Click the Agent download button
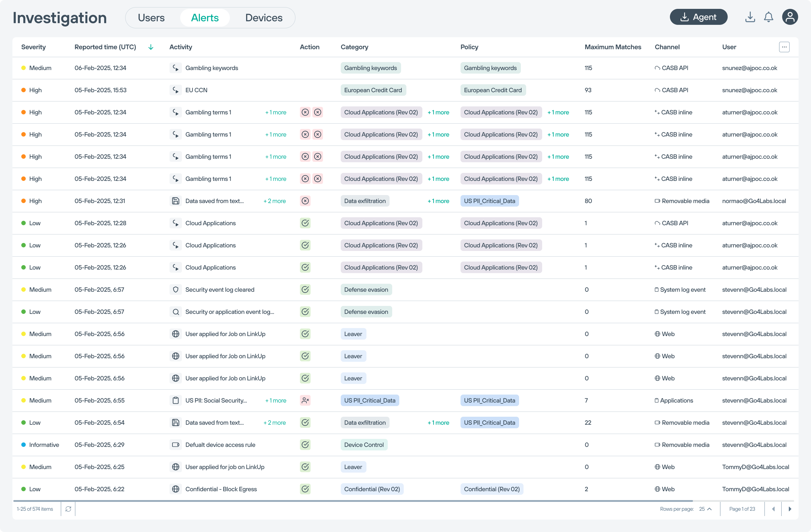 point(698,17)
